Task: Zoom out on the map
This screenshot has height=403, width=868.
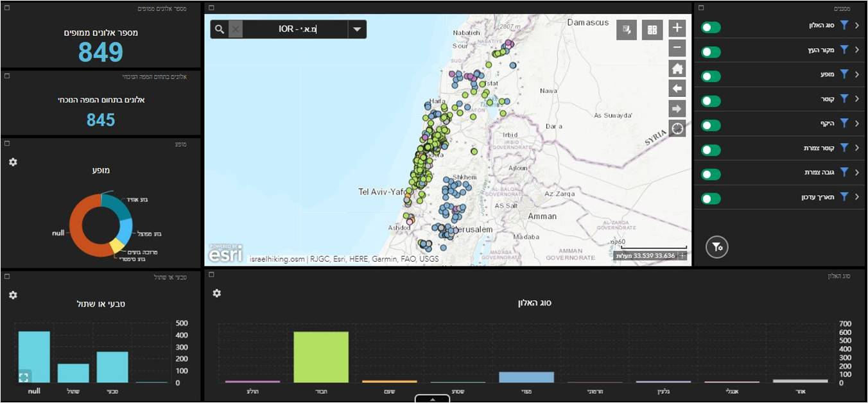Action: [677, 48]
